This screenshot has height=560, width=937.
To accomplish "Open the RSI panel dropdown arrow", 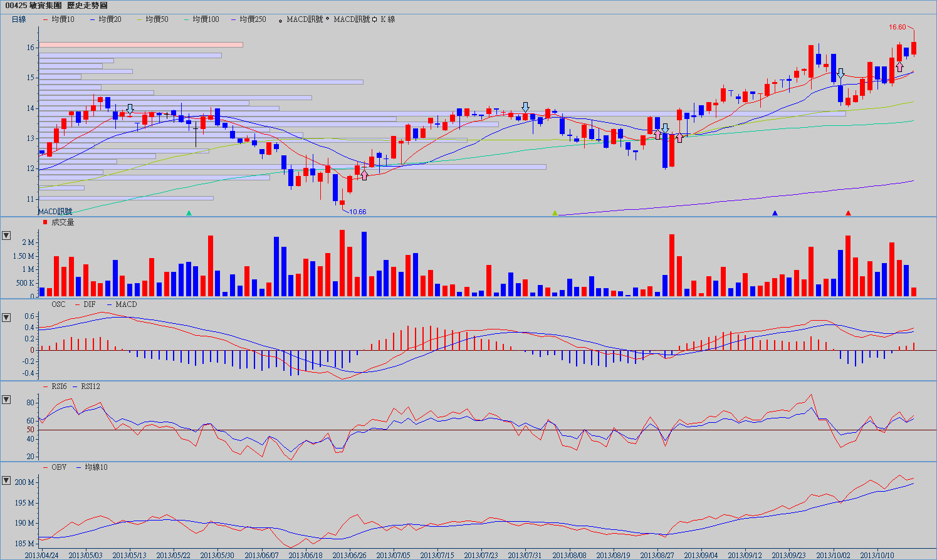I will point(6,400).
